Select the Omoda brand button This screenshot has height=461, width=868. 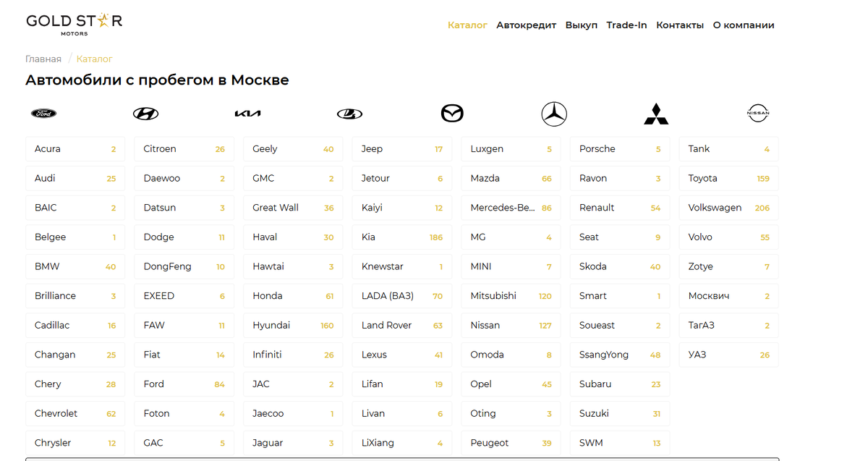(x=511, y=355)
